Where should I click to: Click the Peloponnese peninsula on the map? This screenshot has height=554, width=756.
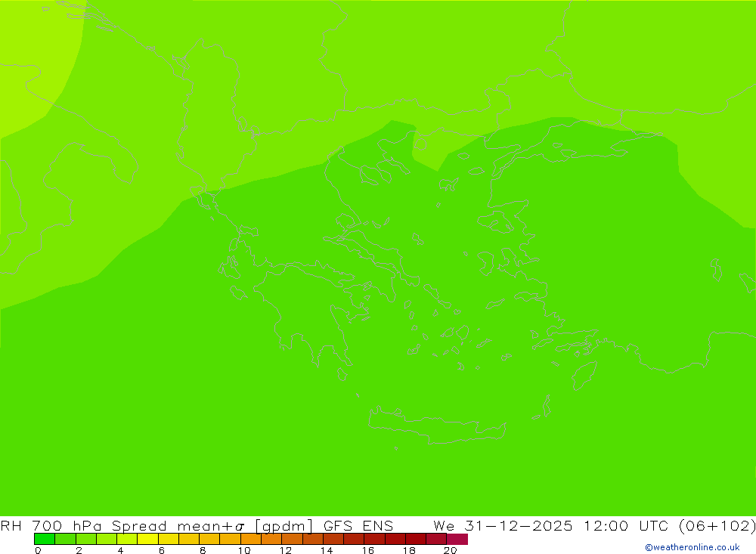(x=308, y=316)
